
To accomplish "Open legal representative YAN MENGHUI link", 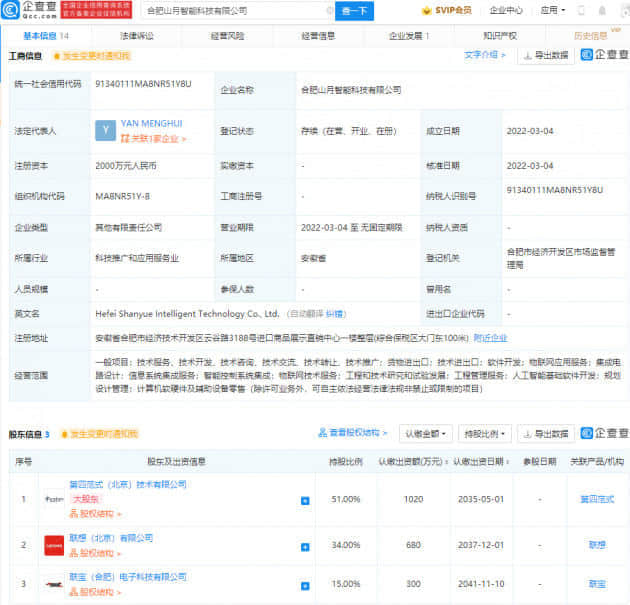I will pyautogui.click(x=151, y=124).
